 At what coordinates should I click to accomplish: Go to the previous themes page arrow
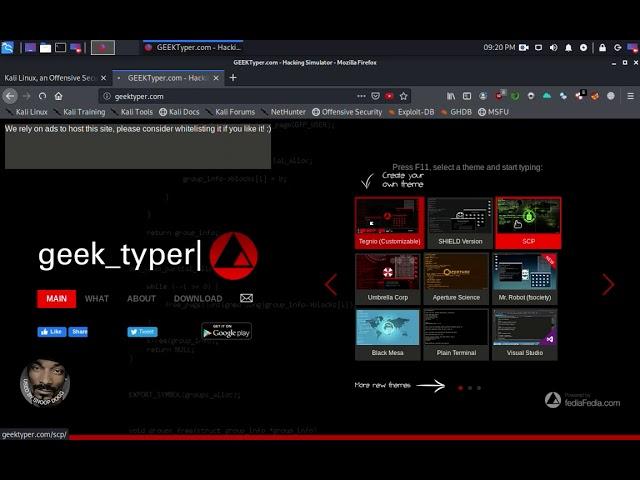point(331,284)
